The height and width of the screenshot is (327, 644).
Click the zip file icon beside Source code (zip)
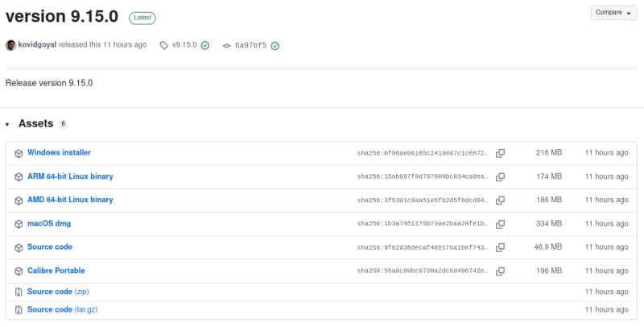click(x=19, y=292)
